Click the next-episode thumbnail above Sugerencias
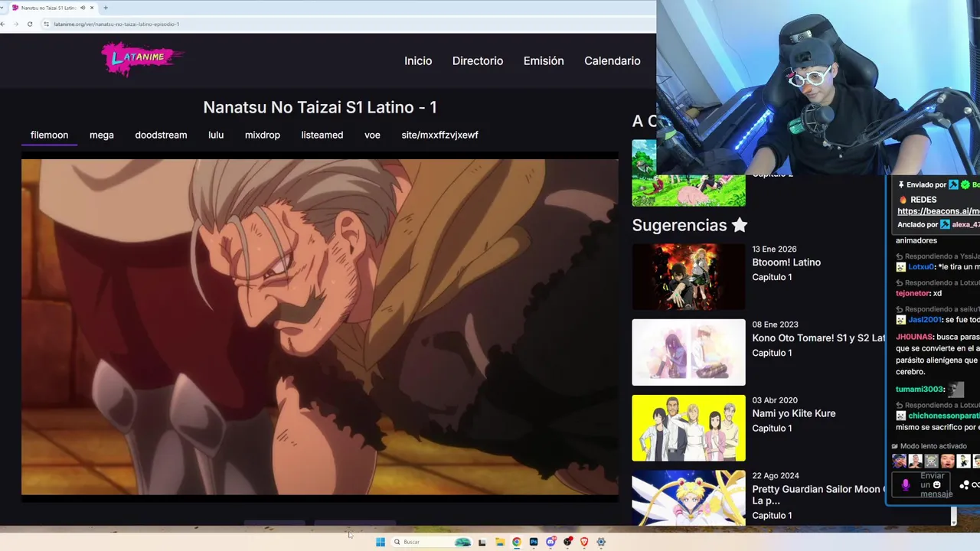 coord(688,173)
